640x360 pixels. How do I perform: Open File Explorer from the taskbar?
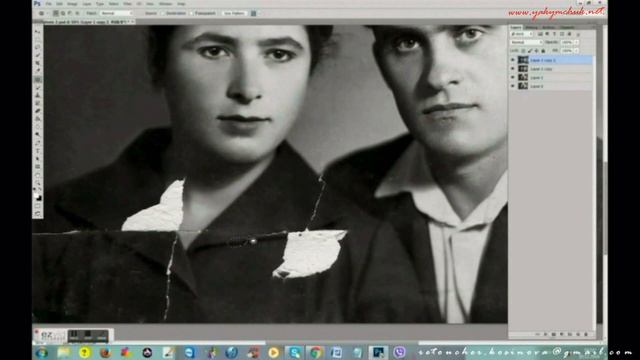[x=63, y=352]
